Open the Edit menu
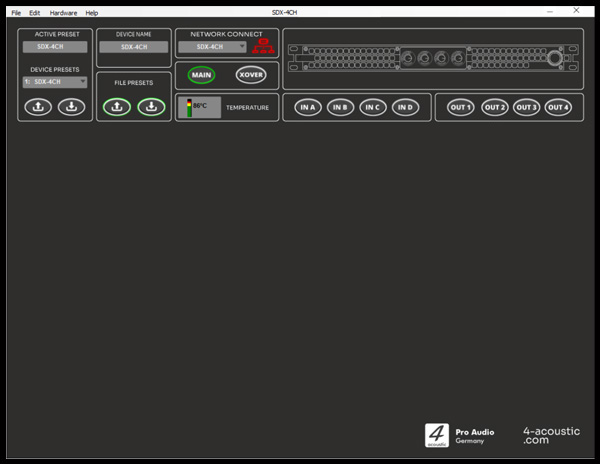The height and width of the screenshot is (464, 600). pyautogui.click(x=35, y=13)
